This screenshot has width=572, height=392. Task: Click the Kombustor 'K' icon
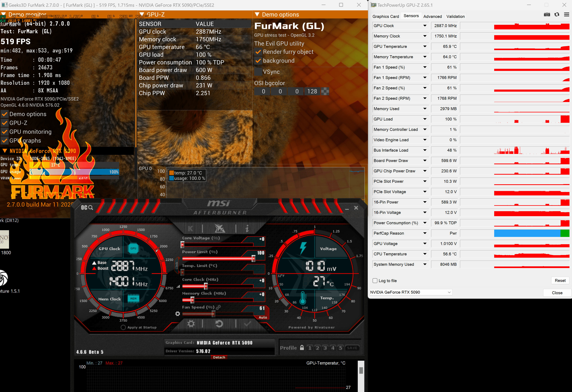click(x=190, y=228)
